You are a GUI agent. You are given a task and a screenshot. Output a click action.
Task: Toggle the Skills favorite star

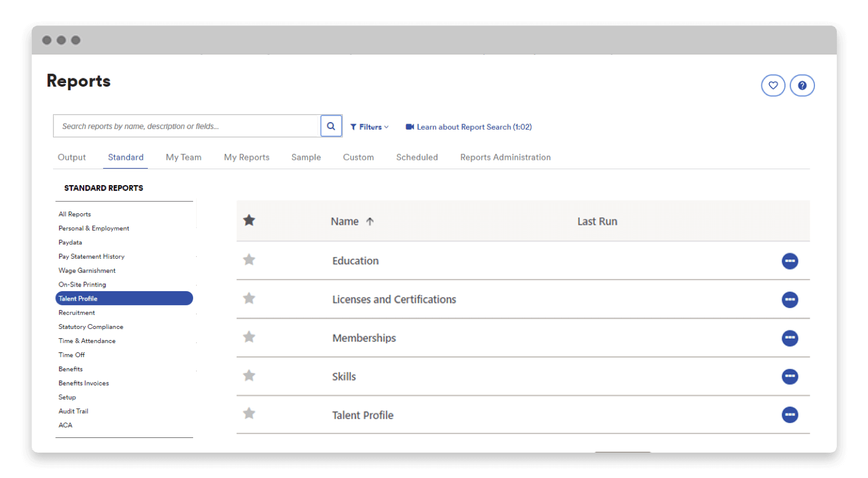tap(249, 375)
